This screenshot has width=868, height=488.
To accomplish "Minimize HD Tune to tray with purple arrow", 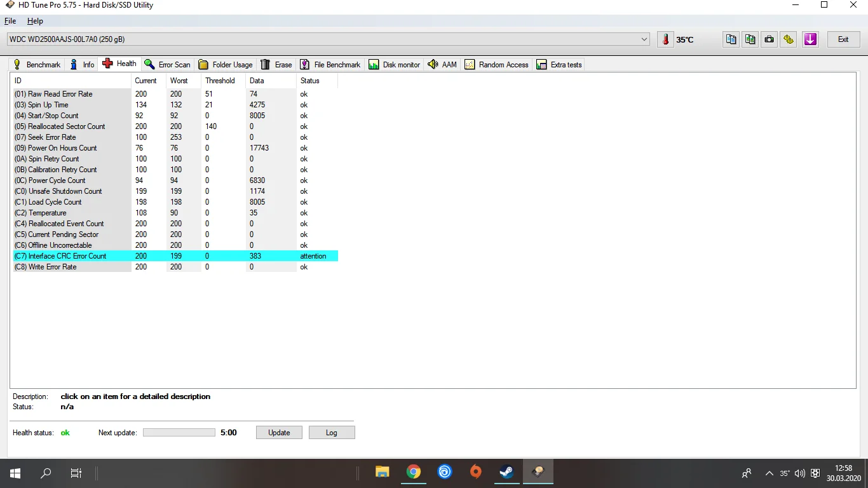I will [810, 39].
